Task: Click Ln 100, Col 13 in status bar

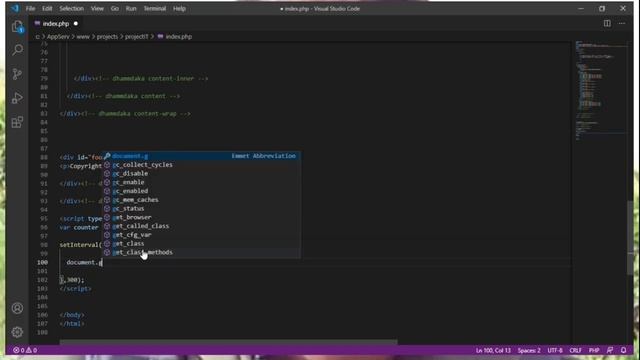Action: 493,350
